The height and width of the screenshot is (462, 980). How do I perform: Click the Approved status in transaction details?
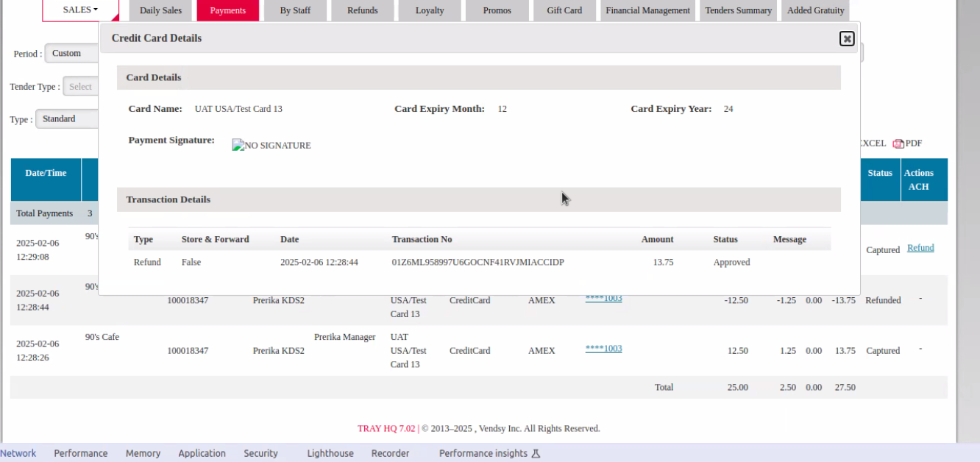coord(731,262)
